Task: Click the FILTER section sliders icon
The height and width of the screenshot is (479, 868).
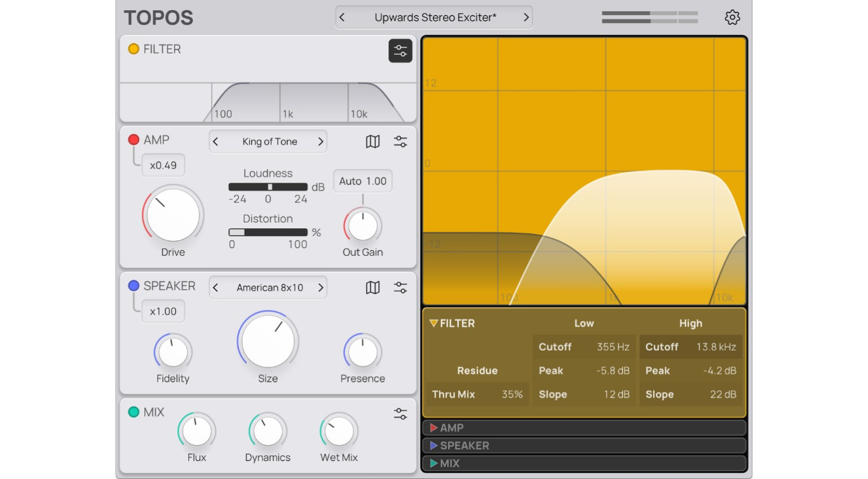Action: [400, 51]
